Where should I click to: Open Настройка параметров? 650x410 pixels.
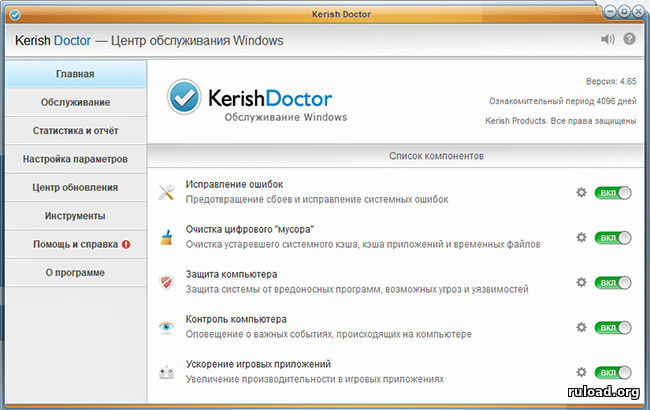pyautogui.click(x=76, y=159)
